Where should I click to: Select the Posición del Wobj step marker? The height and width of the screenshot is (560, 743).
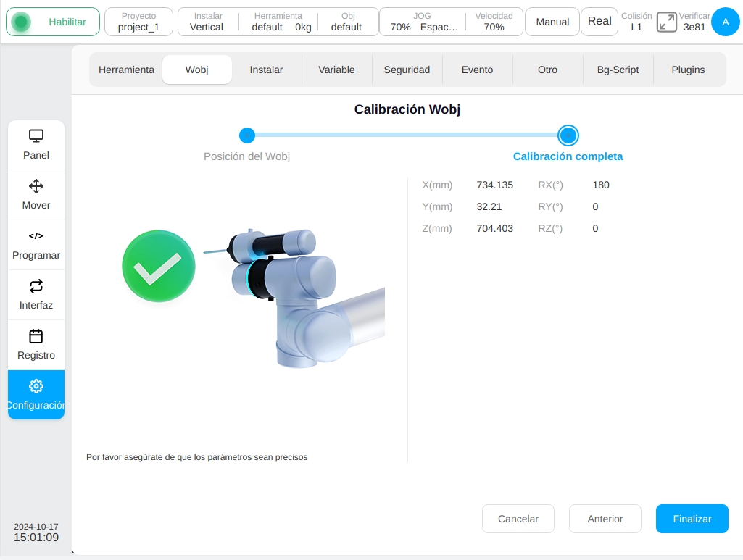point(247,135)
